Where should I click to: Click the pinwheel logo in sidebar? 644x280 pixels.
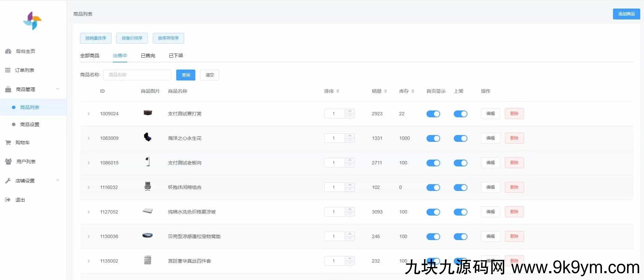(x=32, y=21)
